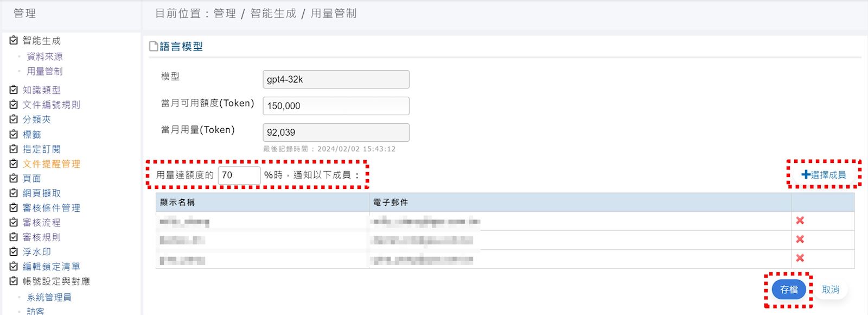The image size is (868, 315).
Task: Click the checklist icon beside 智能生成
Action: tap(14, 40)
